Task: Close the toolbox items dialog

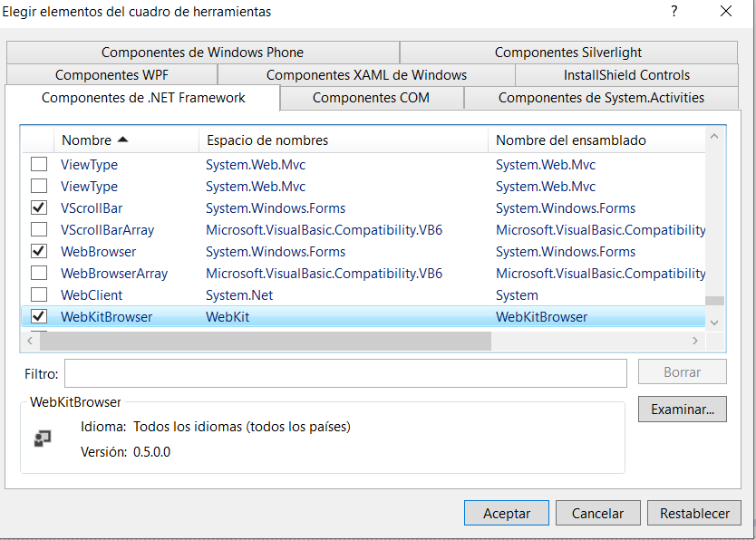Action: [725, 11]
